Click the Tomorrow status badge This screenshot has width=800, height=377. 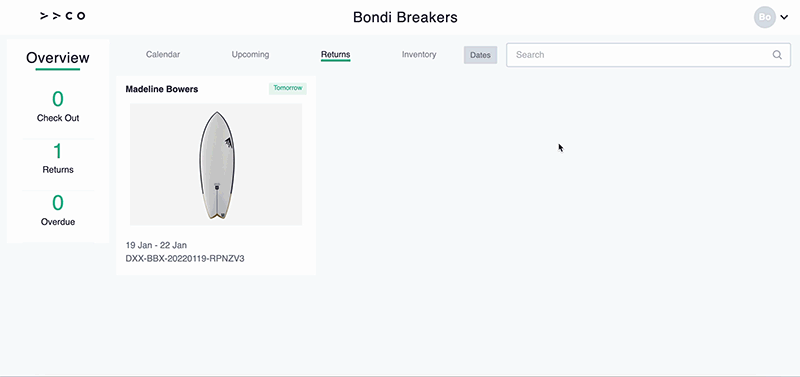tap(288, 88)
